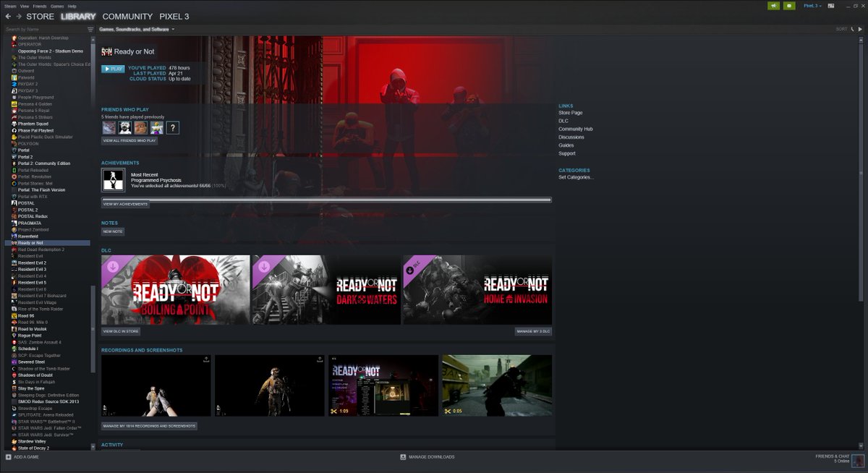868x473 pixels.
Task: Open the 0:05 recording clip thumbnail
Action: pos(497,385)
